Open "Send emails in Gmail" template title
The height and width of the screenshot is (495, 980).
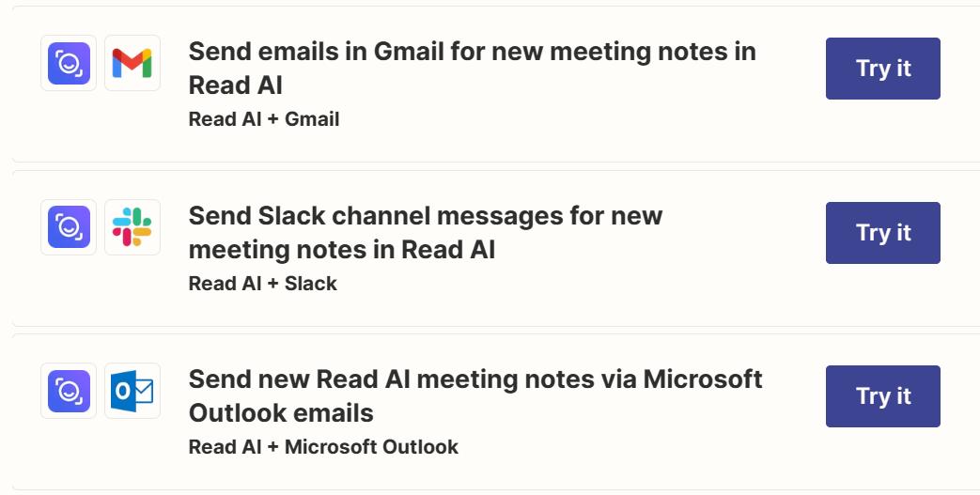[x=472, y=51]
